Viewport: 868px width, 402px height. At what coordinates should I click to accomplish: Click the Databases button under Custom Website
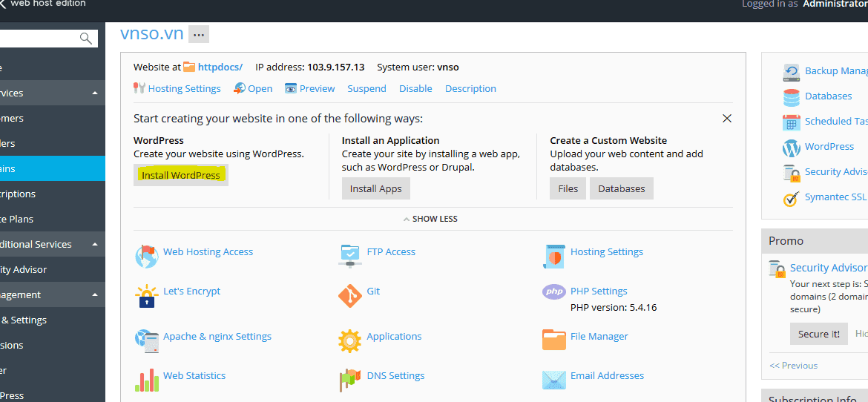622,189
